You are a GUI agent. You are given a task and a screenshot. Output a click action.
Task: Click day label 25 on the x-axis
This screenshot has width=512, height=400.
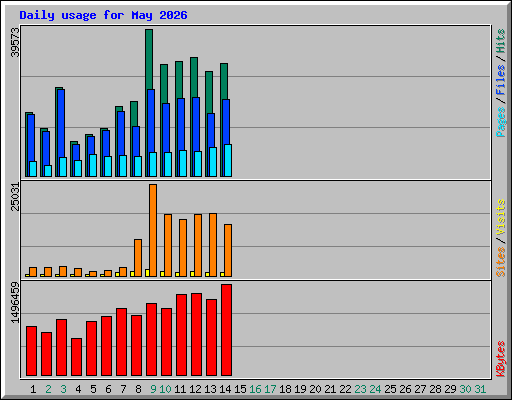pyautogui.click(x=390, y=389)
